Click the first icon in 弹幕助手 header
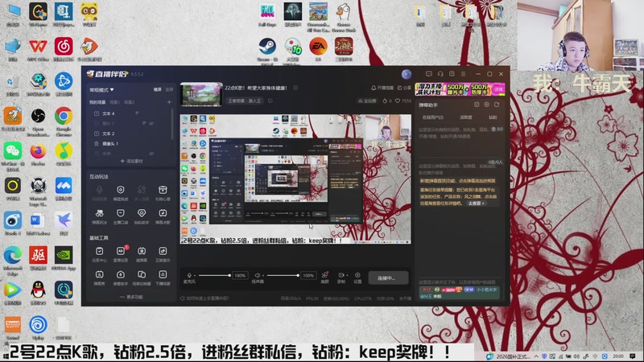Screen dimensions: 644x362 [477, 105]
